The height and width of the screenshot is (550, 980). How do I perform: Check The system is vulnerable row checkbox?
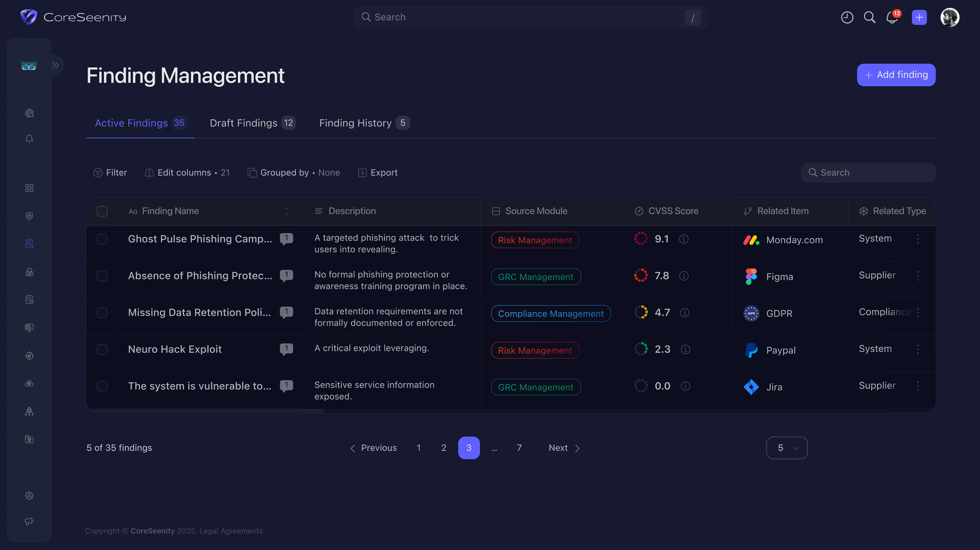102,386
